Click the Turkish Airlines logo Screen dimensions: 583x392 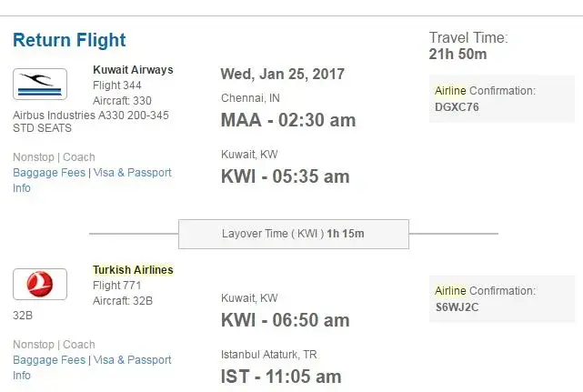click(x=40, y=285)
